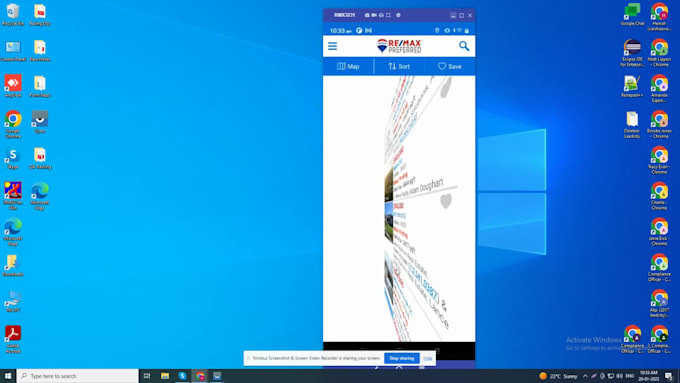This screenshot has width=680, height=383.
Task: Open the Sort options
Action: (x=399, y=66)
